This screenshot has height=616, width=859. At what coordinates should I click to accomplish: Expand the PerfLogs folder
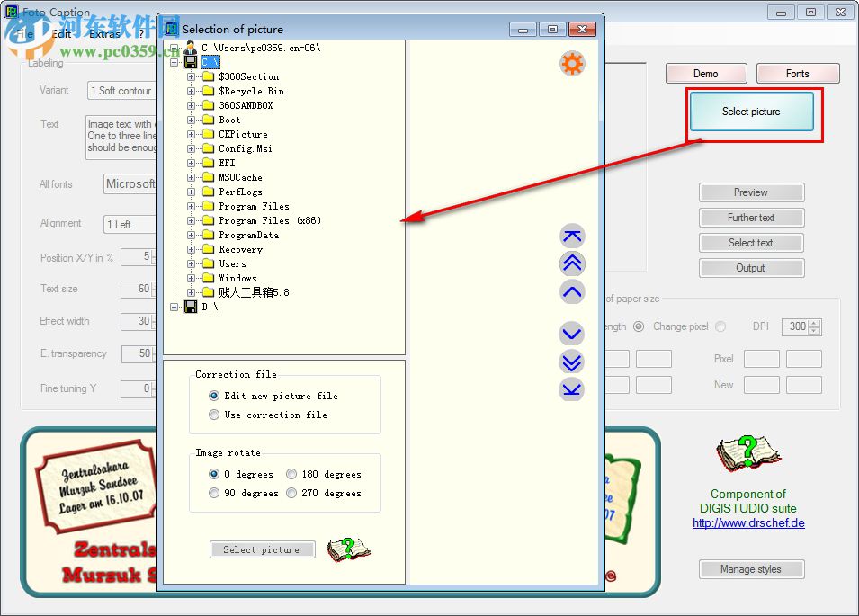pyautogui.click(x=192, y=192)
